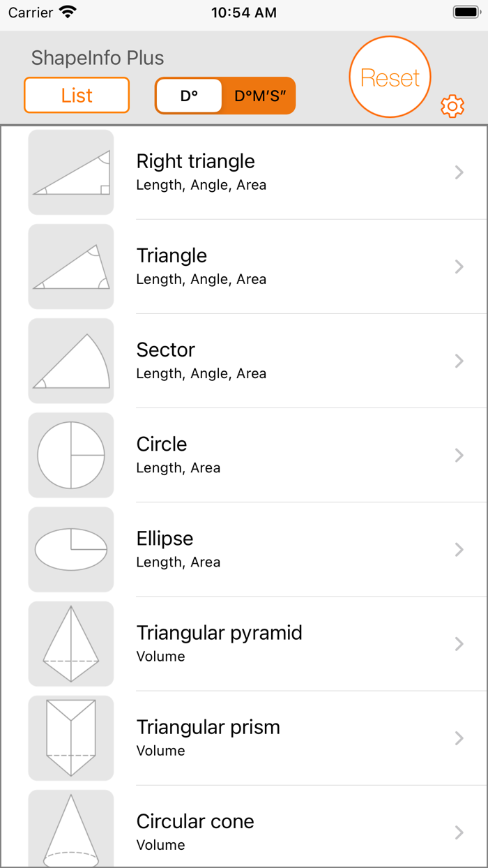Expand the Triangular prism row chevron
The width and height of the screenshot is (488, 868).
459,737
